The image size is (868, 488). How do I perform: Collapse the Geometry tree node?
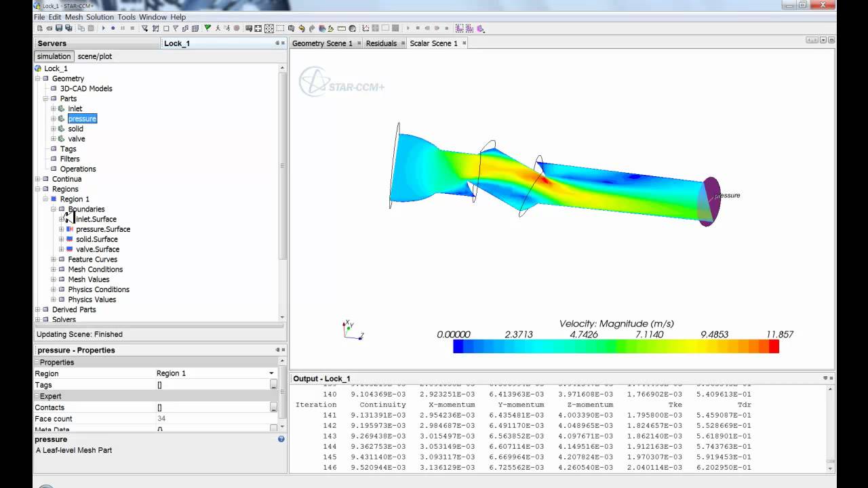point(38,79)
